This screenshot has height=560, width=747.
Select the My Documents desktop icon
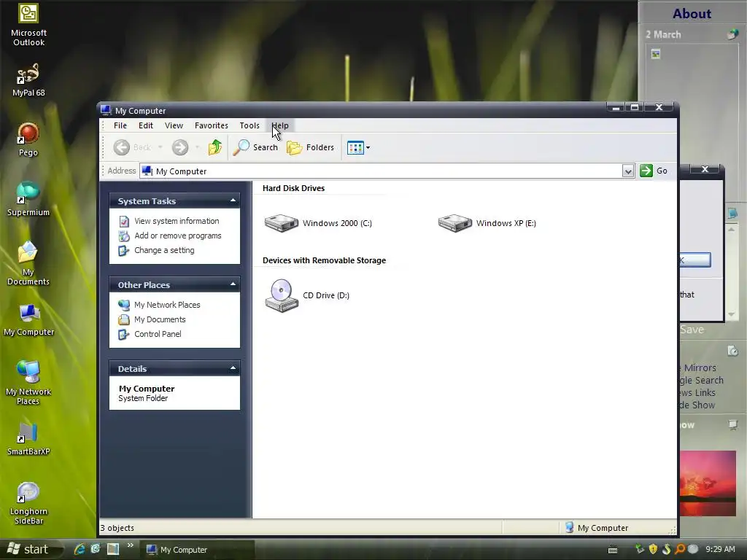coord(28,263)
